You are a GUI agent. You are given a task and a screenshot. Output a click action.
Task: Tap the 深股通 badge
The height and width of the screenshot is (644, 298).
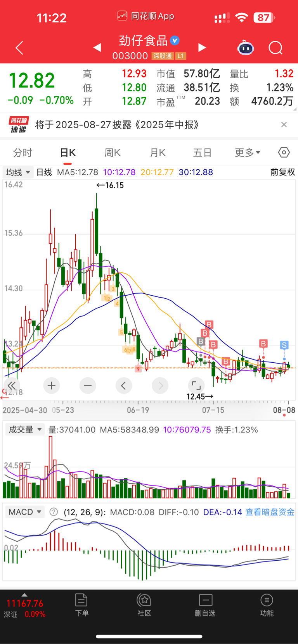click(x=163, y=56)
